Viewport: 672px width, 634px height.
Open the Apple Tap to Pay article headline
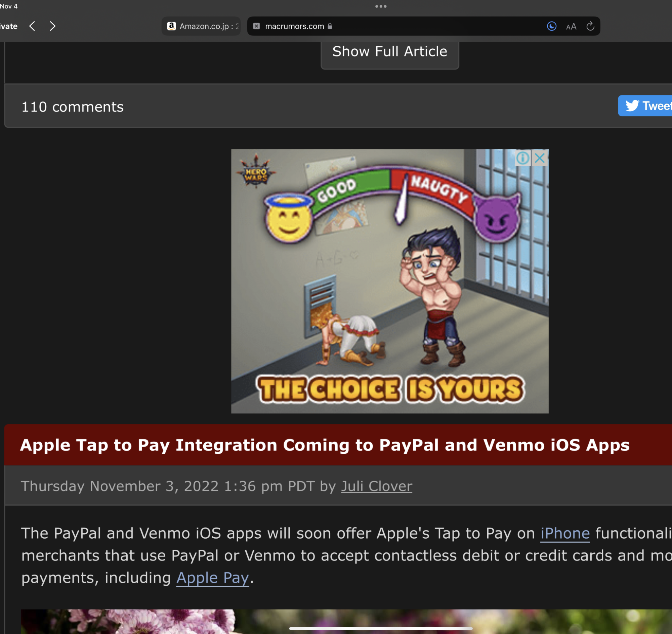(x=324, y=445)
